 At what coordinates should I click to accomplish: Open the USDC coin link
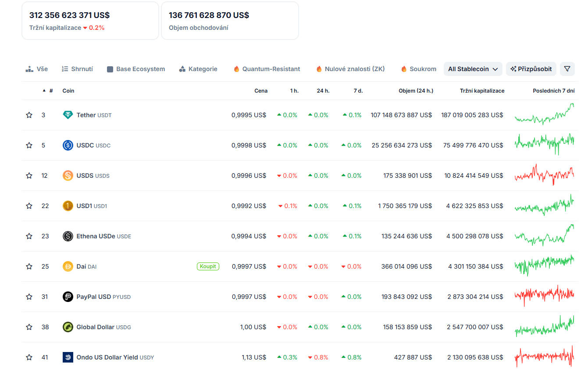point(93,145)
